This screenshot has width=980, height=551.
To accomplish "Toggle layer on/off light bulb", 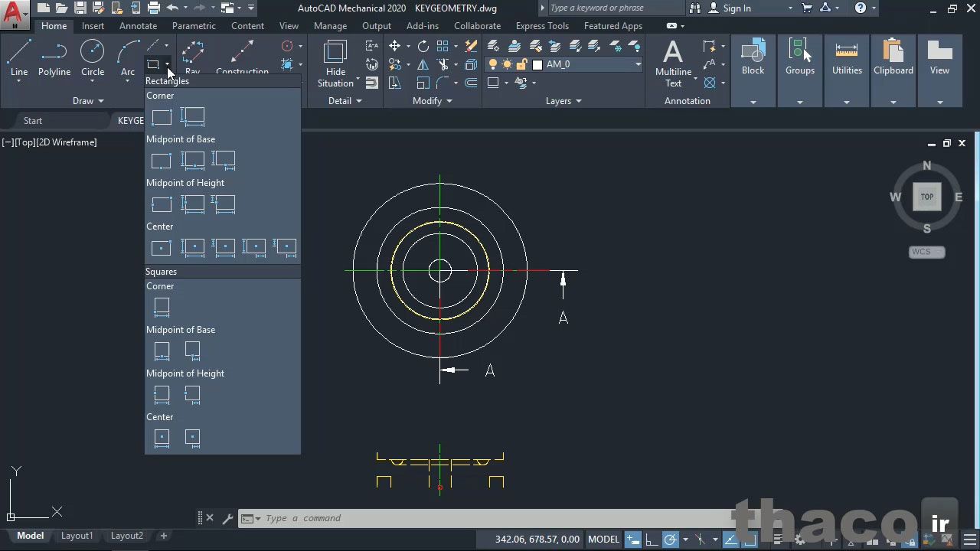I will pyautogui.click(x=493, y=65).
